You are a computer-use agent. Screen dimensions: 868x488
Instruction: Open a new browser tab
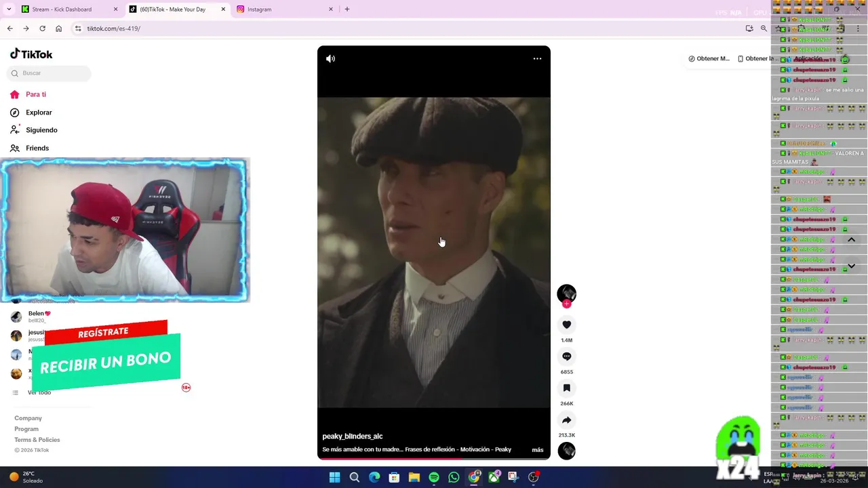tap(347, 9)
